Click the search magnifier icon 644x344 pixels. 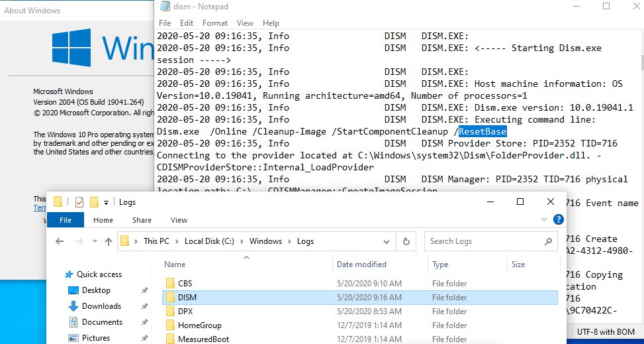[548, 241]
